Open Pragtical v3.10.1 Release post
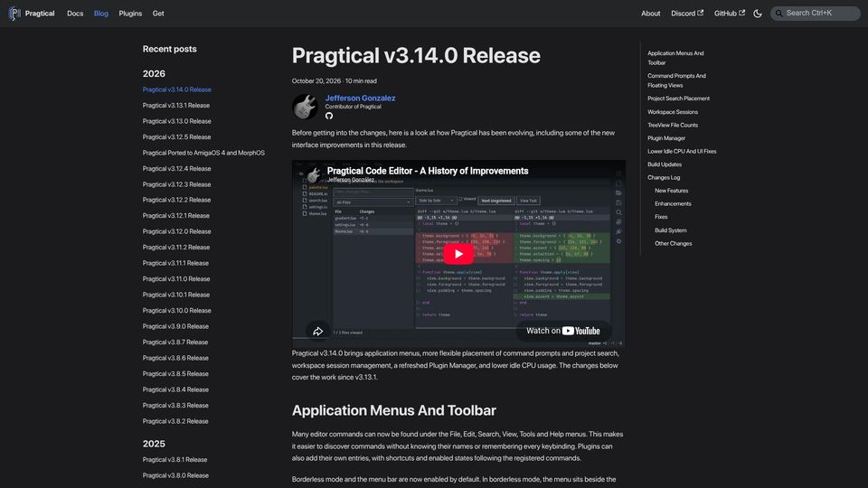Screen dimensions: 868x488 pos(176,295)
